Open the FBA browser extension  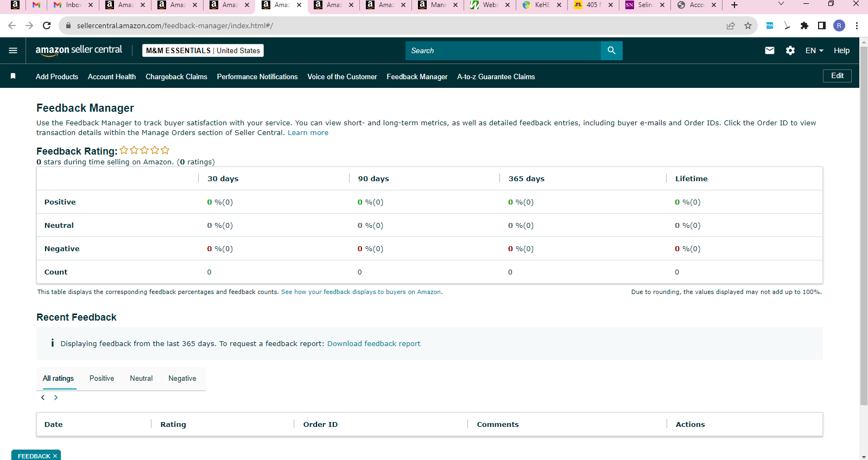coord(770,25)
